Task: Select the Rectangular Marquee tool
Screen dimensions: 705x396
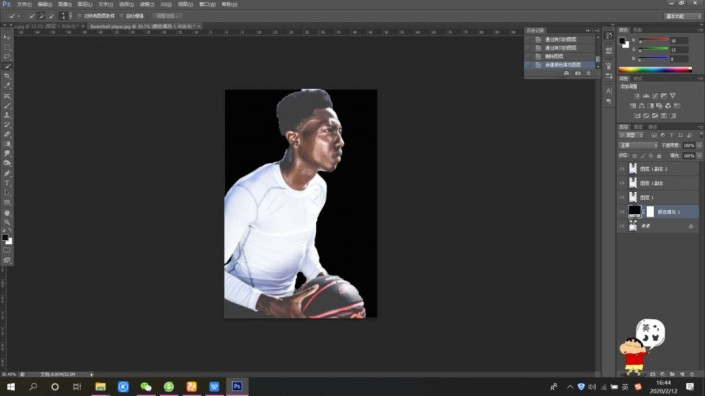Action: pyautogui.click(x=7, y=47)
